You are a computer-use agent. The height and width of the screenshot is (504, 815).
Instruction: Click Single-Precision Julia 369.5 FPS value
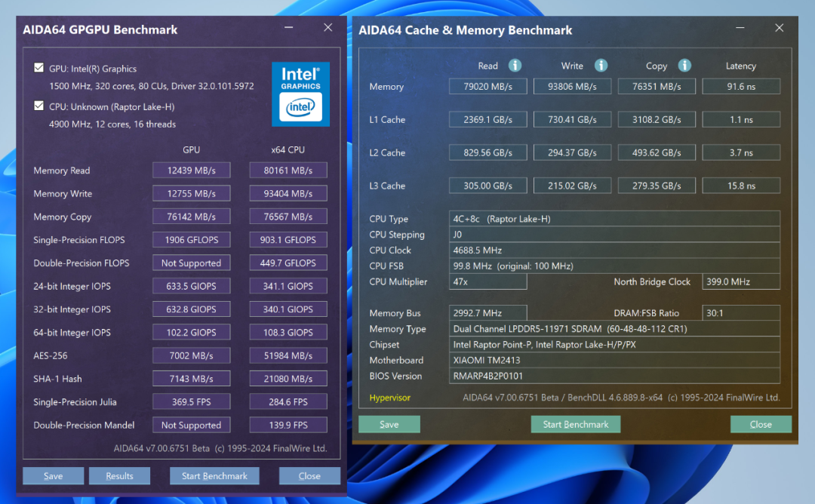[x=191, y=401]
